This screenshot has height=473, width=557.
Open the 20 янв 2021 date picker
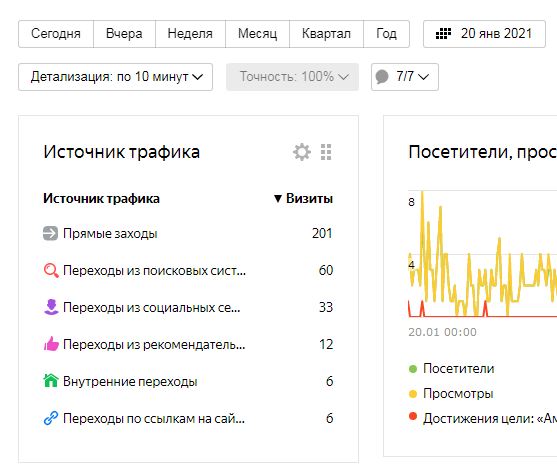coord(484,34)
